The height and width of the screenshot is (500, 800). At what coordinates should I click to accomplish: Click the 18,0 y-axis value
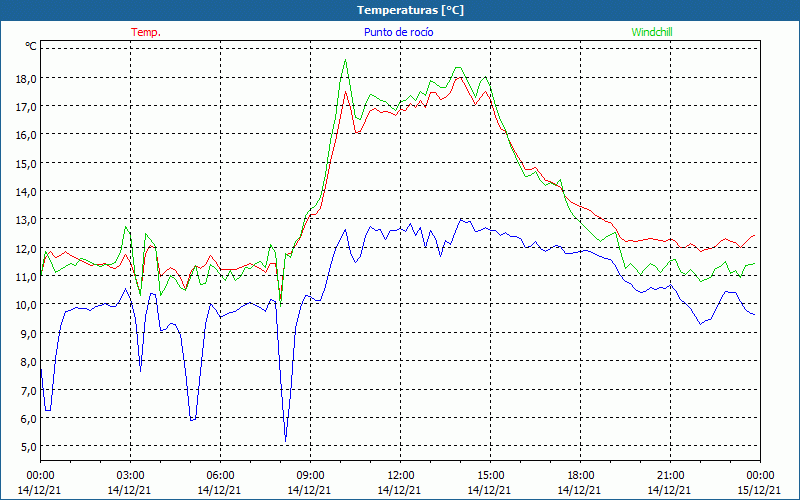pyautogui.click(x=28, y=79)
